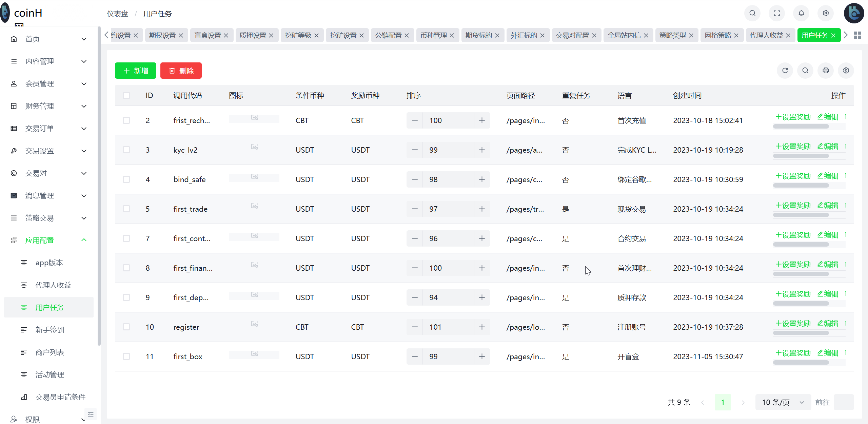Screen dimensions: 868x424
Task: Select the kyc_lv2 row checkbox
Action: click(x=126, y=150)
